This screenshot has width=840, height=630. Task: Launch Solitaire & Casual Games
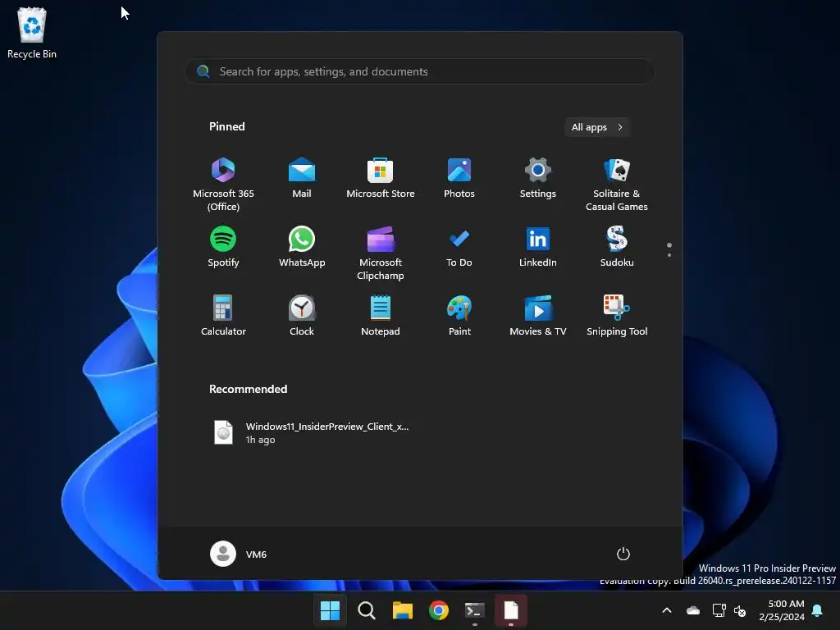617,185
